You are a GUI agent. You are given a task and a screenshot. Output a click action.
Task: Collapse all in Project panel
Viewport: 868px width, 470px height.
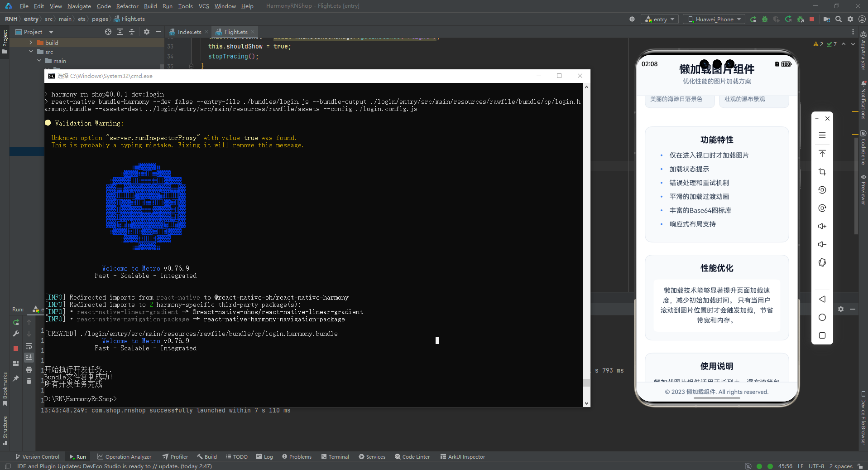[x=132, y=32]
